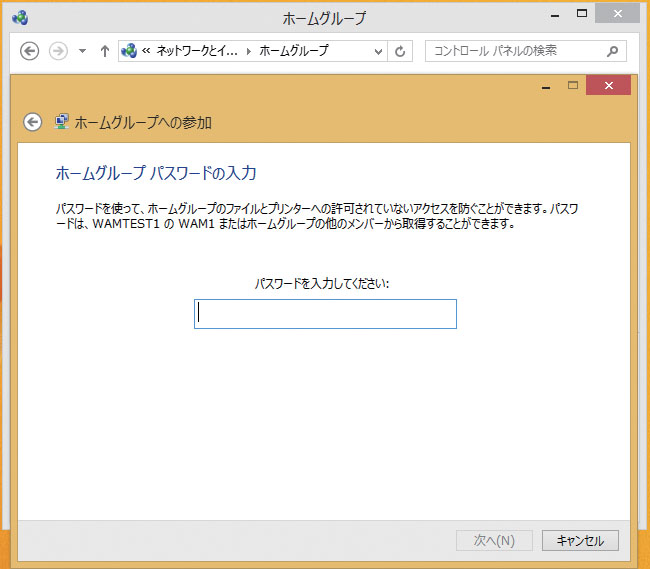Close the outer ホームグループ window
The height and width of the screenshot is (569, 650).
[618, 13]
